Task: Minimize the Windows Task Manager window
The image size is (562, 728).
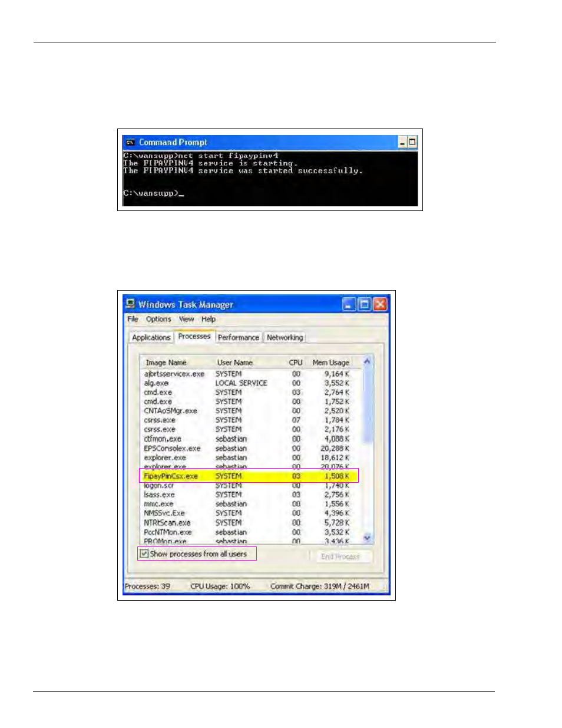Action: [x=349, y=304]
